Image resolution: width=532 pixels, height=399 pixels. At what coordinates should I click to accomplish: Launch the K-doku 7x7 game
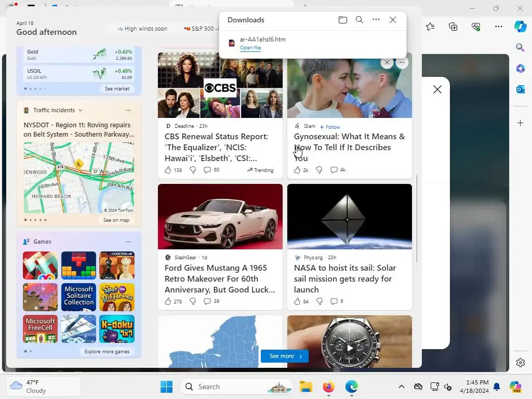coord(117,329)
